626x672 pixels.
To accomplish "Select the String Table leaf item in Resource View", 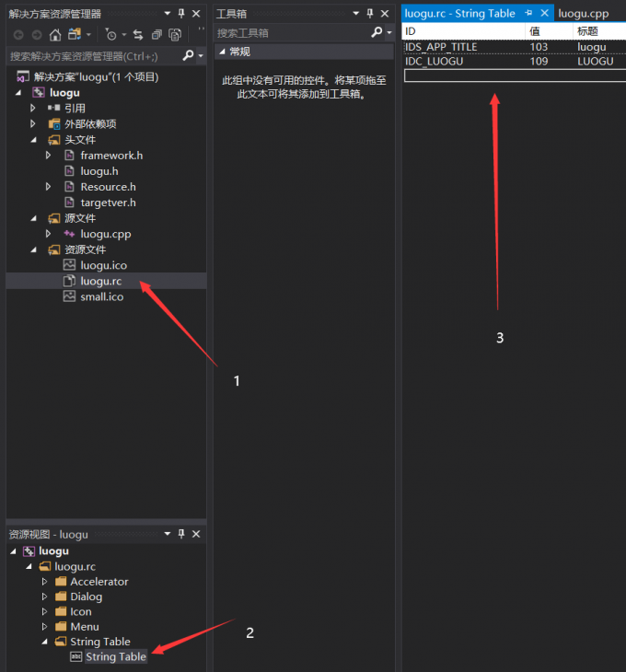I will (x=116, y=656).
